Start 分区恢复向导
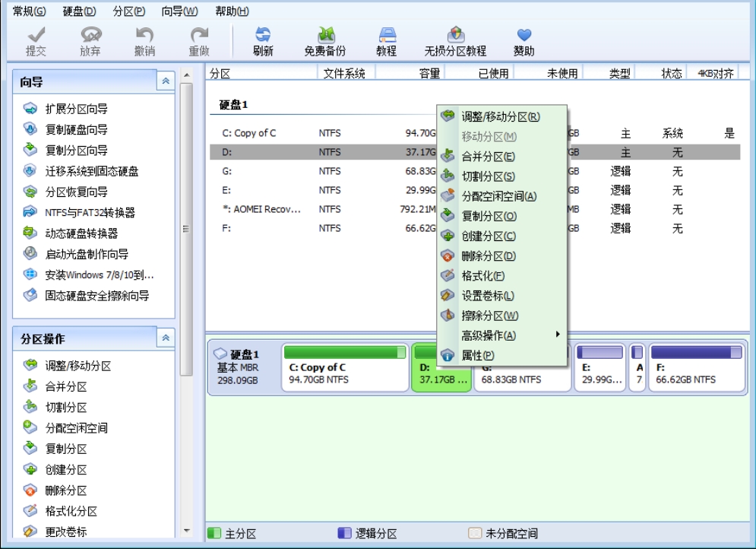This screenshot has height=549, width=756. coord(65,192)
